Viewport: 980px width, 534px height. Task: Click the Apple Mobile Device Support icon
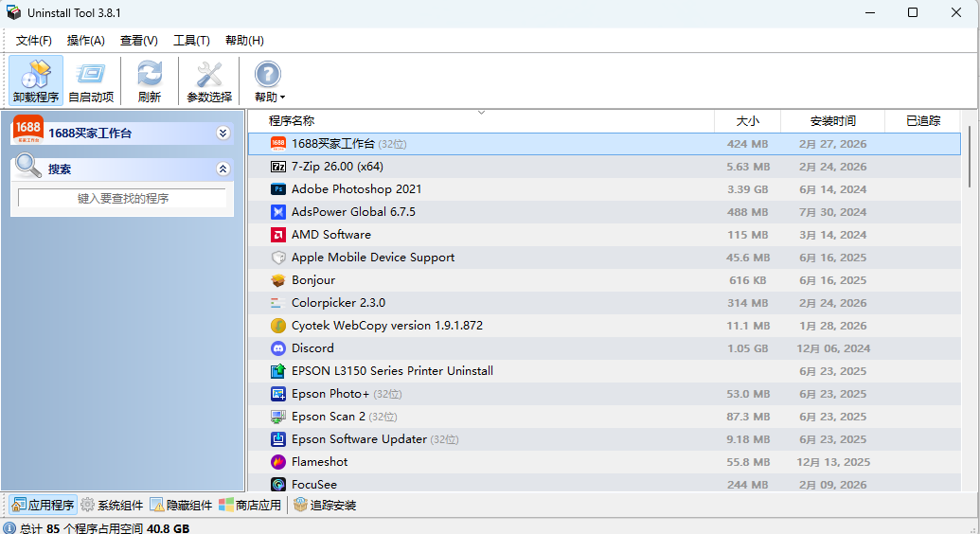coord(278,258)
